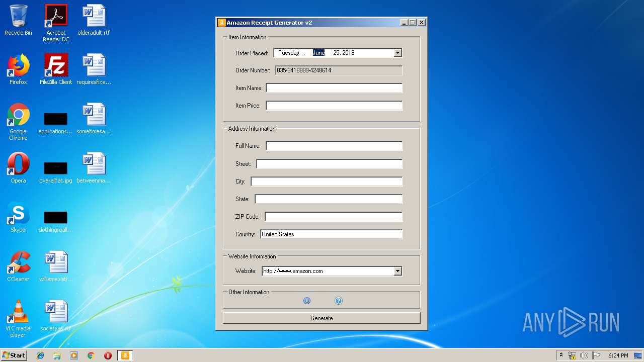Screen dimensions: 644x362
Task: Click the clock showing 6:24 PM
Action: (618, 355)
